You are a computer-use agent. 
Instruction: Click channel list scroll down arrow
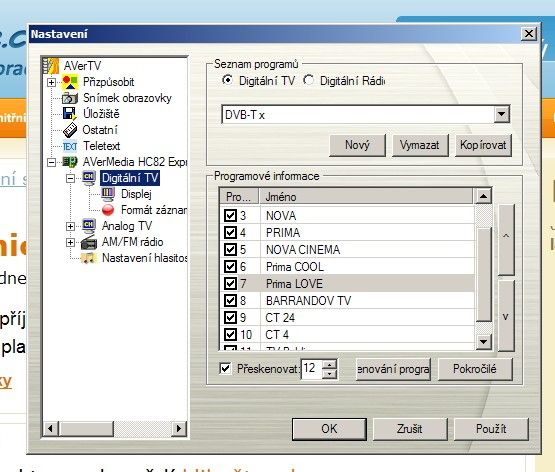484,341
